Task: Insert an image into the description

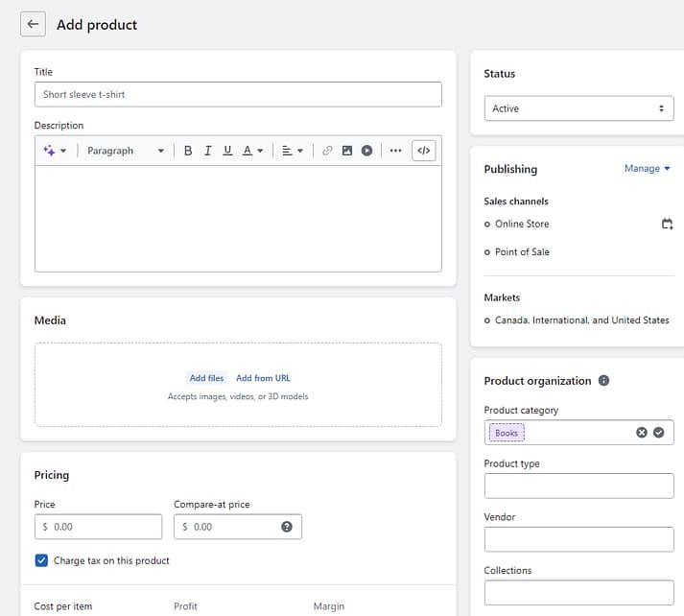Action: tap(347, 151)
